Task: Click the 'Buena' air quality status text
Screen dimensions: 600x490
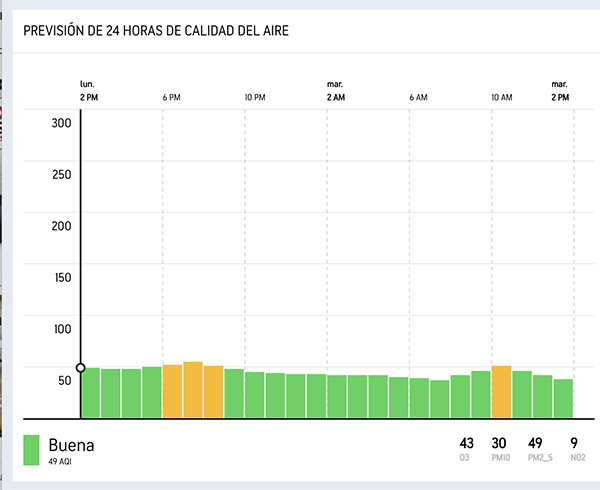Action: tap(71, 444)
